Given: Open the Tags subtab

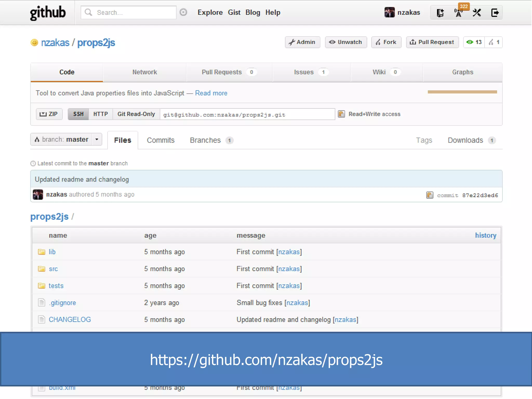Looking at the screenshot, I should point(424,140).
